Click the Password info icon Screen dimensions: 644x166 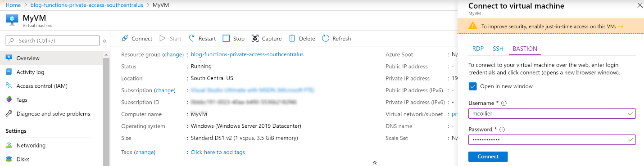(x=502, y=130)
